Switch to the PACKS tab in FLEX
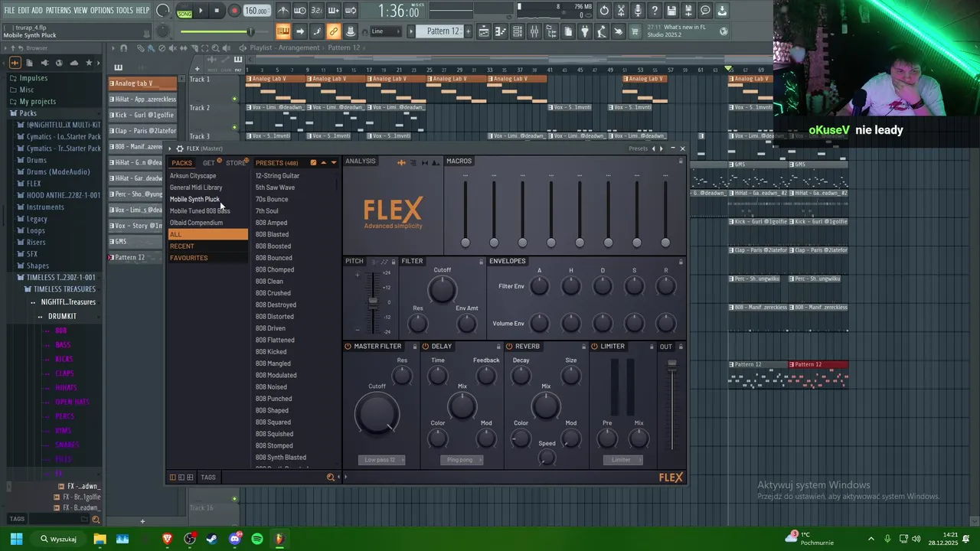Screen dimensions: 980x551 [181, 163]
